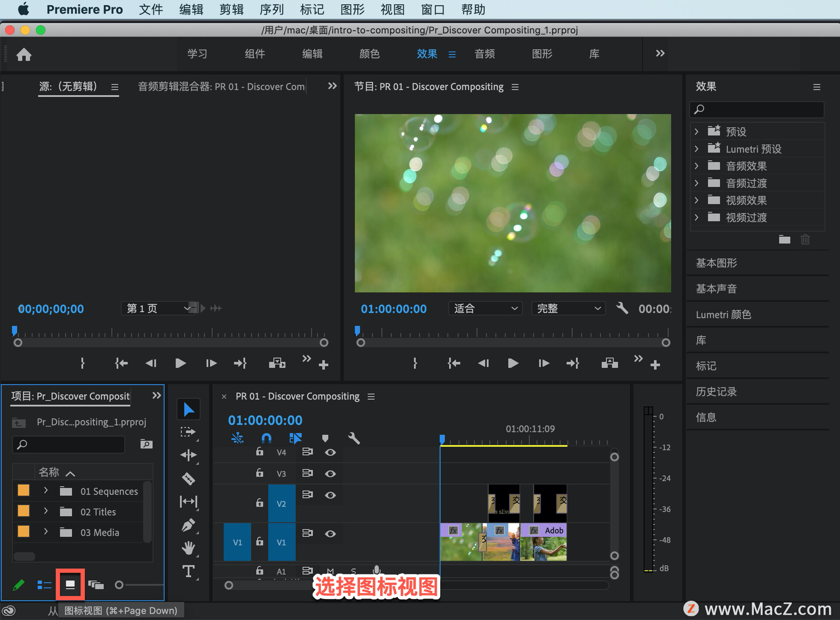Click Find bin icon in Project panel
Screen dimensions: 840x620
click(146, 444)
